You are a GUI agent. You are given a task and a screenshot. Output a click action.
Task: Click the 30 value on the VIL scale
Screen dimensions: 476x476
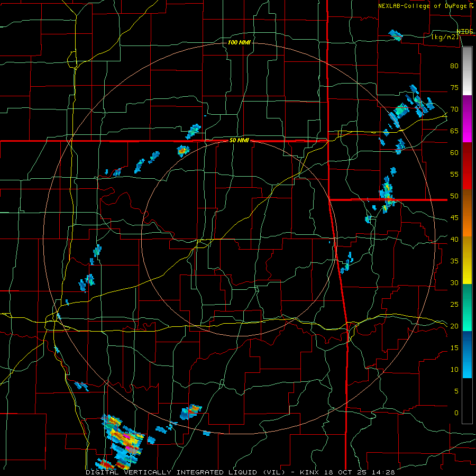tap(454, 283)
